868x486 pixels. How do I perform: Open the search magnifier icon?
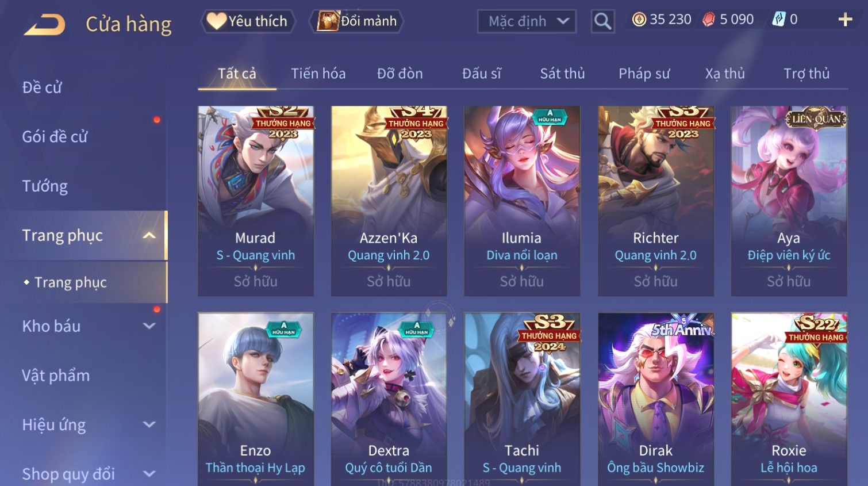coord(602,22)
